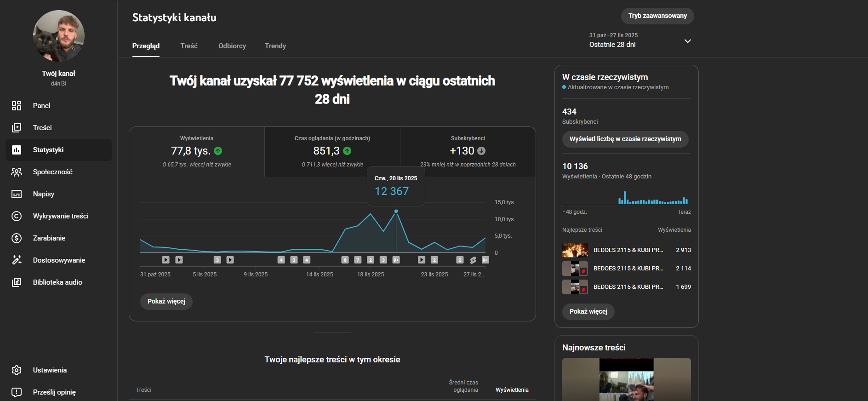Open the Panel dashboard icon in sidebar
This screenshot has width=868, height=401.
(17, 106)
